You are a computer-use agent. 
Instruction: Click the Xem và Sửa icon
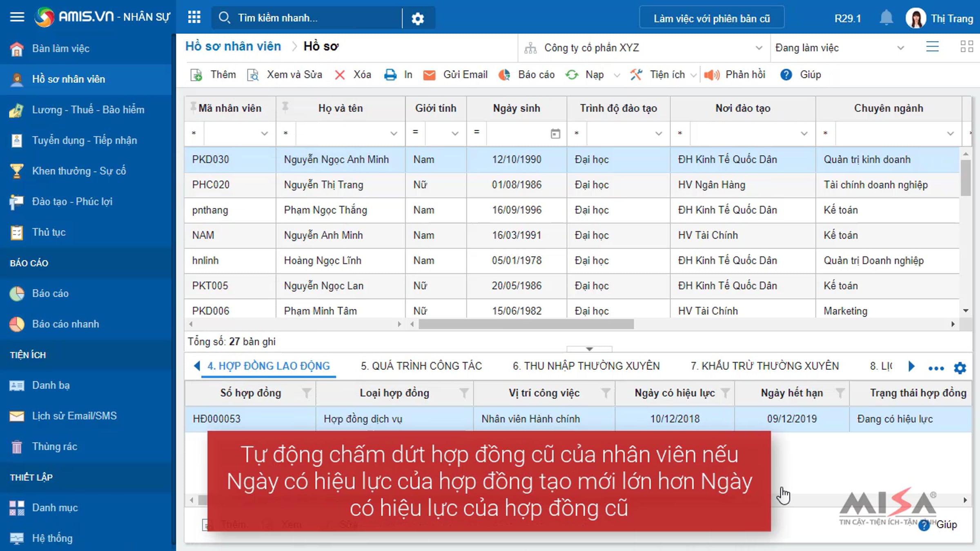coord(253,75)
